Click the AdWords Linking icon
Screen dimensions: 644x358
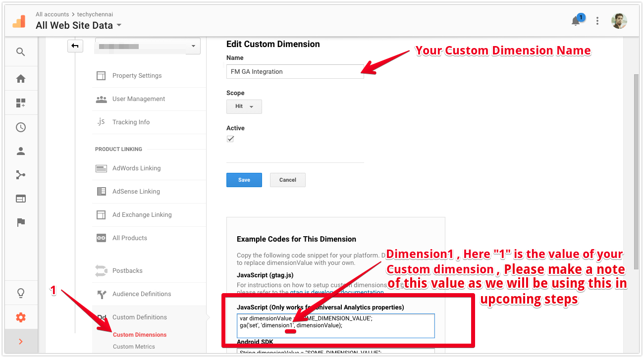click(101, 168)
